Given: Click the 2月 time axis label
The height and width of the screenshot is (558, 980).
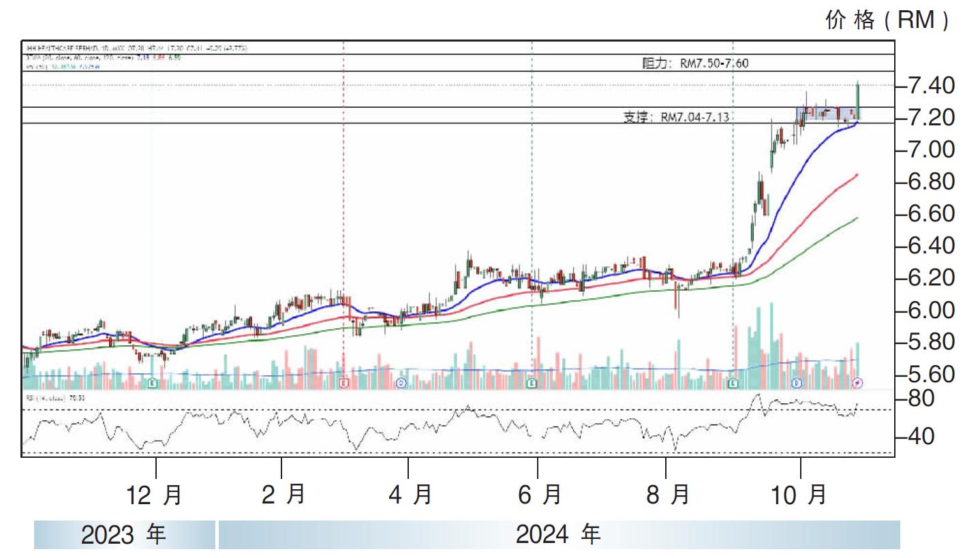Looking at the screenshot, I should coord(284,494).
